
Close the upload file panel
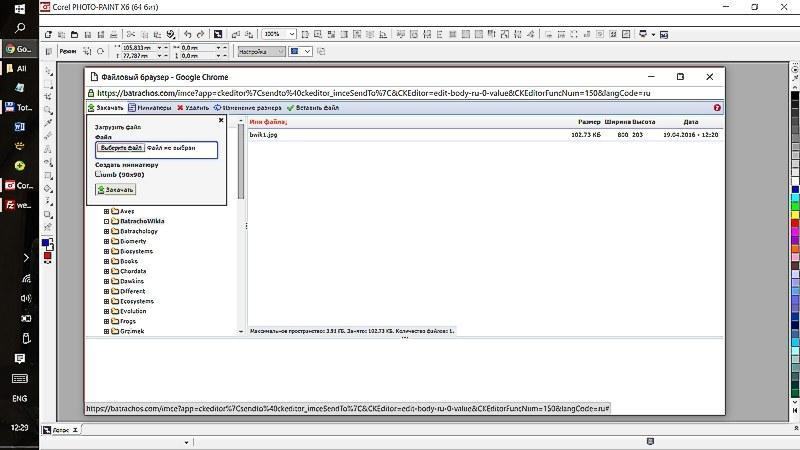pyautogui.click(x=221, y=120)
